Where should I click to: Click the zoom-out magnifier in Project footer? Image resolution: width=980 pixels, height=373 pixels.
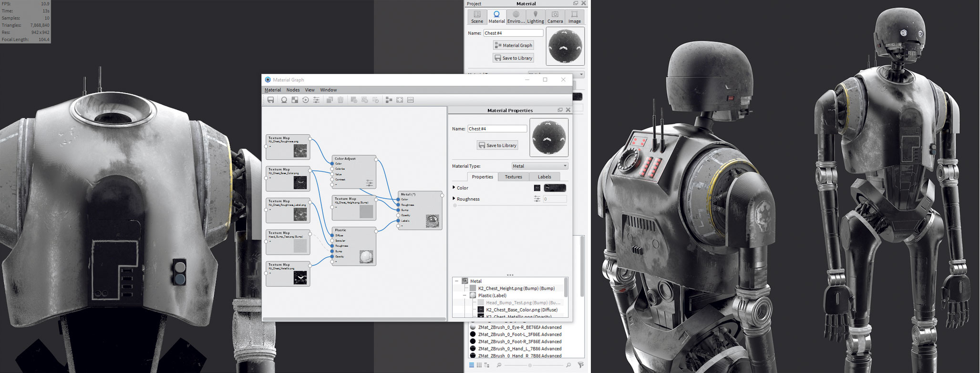pyautogui.click(x=499, y=365)
